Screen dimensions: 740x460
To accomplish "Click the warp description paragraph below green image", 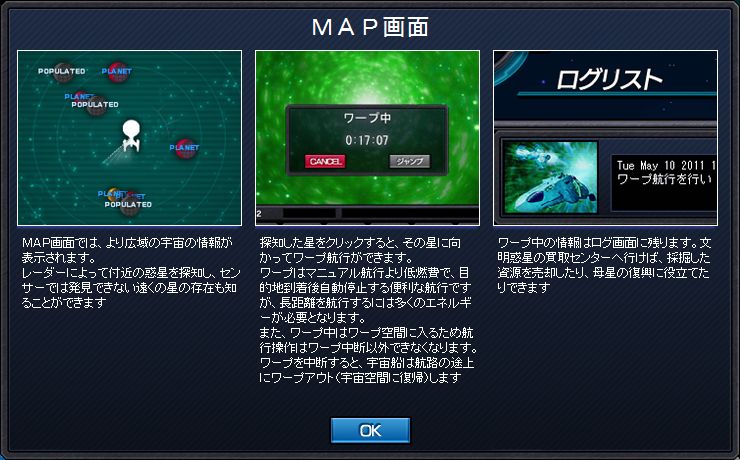I will click(368, 310).
